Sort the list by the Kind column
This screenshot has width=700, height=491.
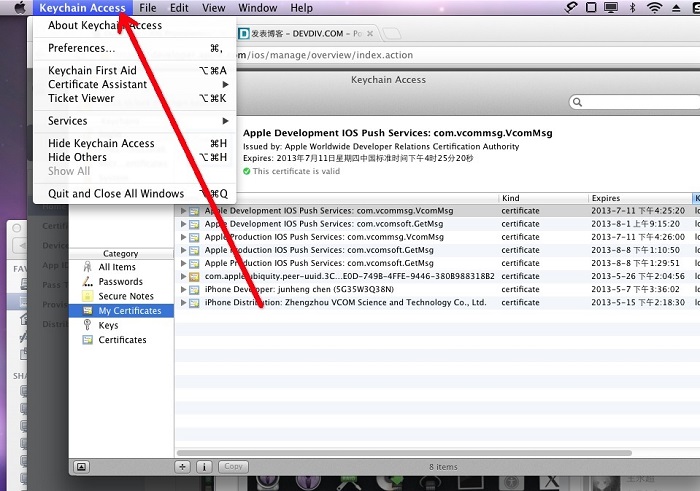click(542, 198)
